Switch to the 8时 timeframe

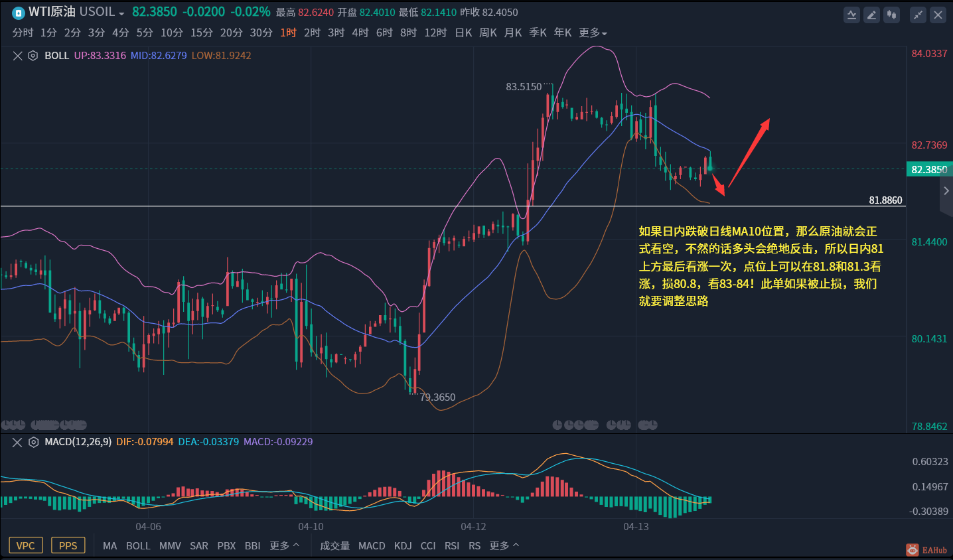[408, 33]
